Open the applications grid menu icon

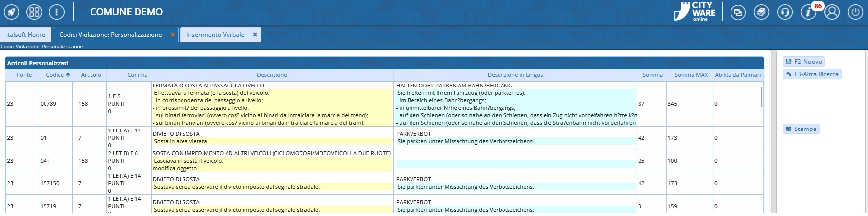coord(34,12)
